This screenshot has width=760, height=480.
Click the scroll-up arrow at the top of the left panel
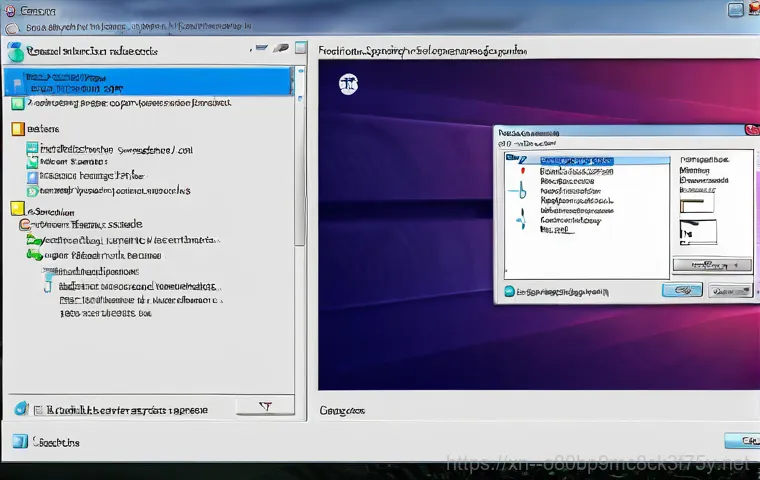pos(301,71)
